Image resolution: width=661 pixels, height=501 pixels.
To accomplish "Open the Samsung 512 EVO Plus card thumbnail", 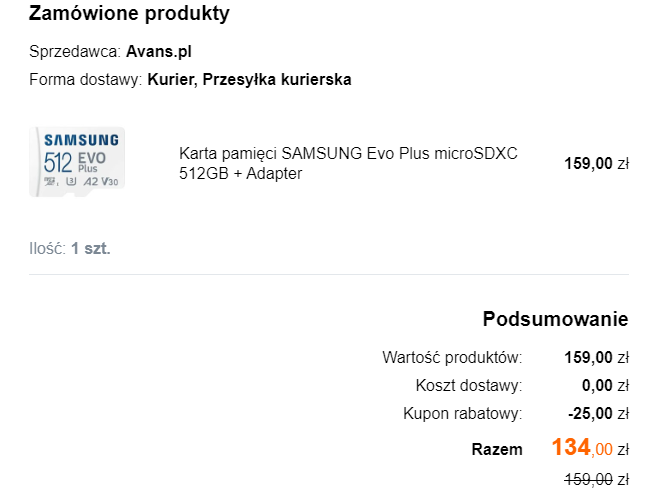I will click(x=77, y=162).
